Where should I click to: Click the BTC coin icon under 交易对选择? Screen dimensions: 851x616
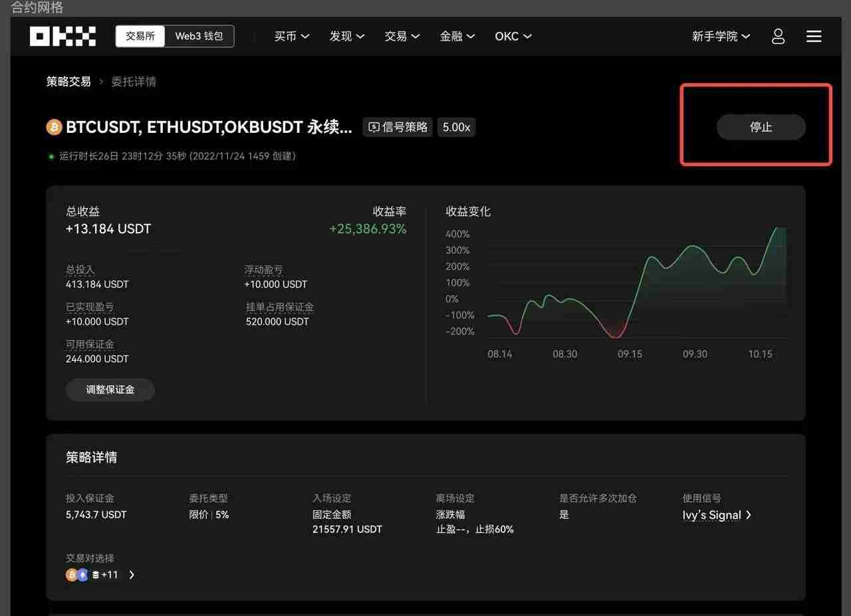[x=70, y=575]
